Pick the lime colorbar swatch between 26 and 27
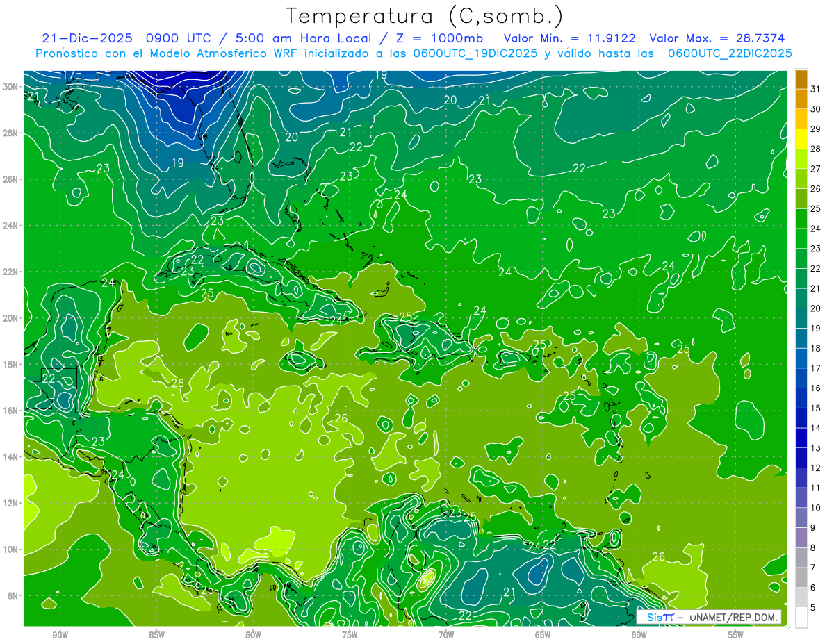 pos(801,178)
